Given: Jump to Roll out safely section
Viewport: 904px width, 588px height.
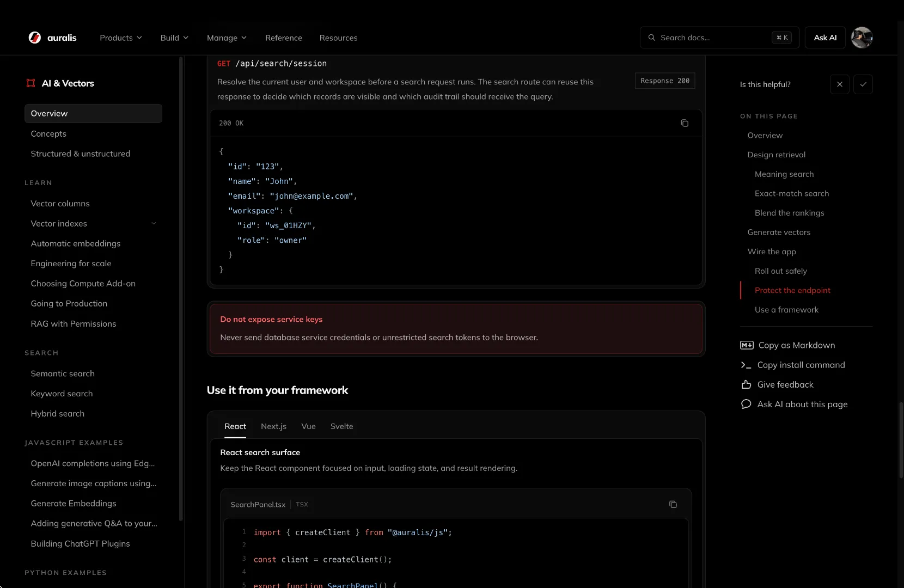Looking at the screenshot, I should pos(780,271).
